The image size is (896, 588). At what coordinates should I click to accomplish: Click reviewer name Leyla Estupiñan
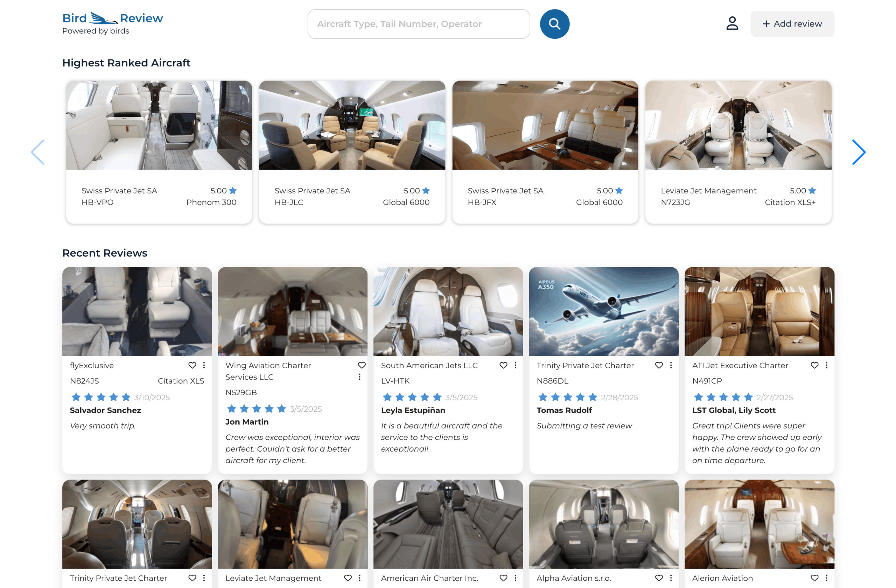tap(413, 410)
